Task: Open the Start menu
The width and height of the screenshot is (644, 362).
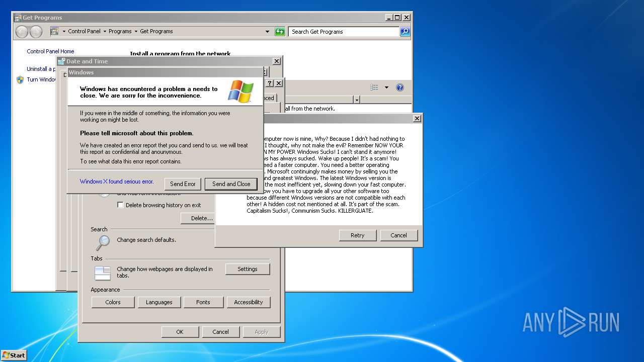Action: coord(14,355)
